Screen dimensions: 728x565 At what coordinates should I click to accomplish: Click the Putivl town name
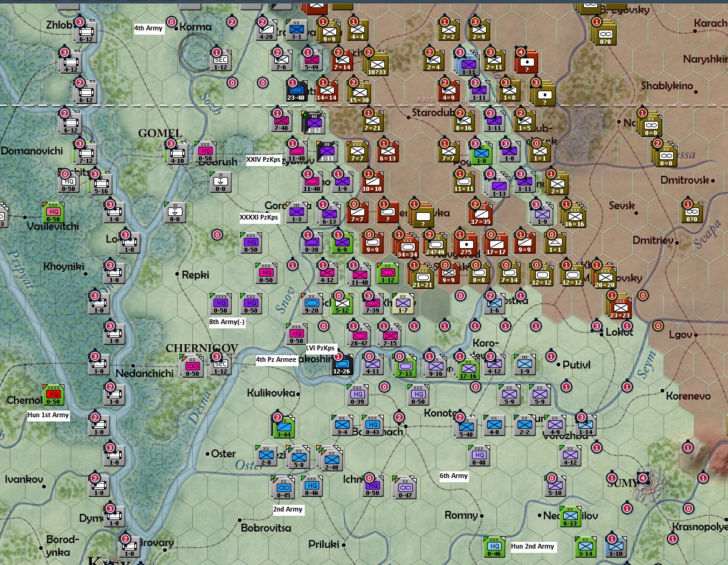[576, 365]
